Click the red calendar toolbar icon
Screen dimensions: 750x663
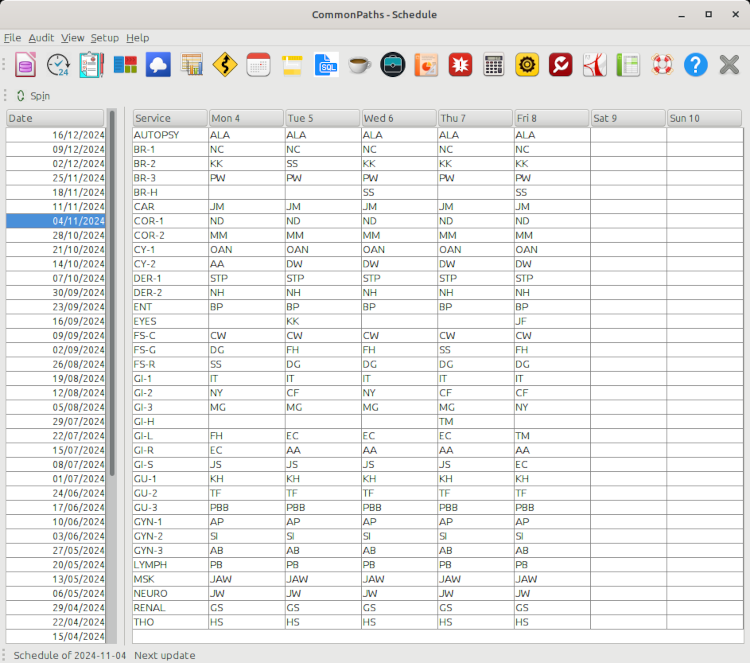tap(258, 65)
